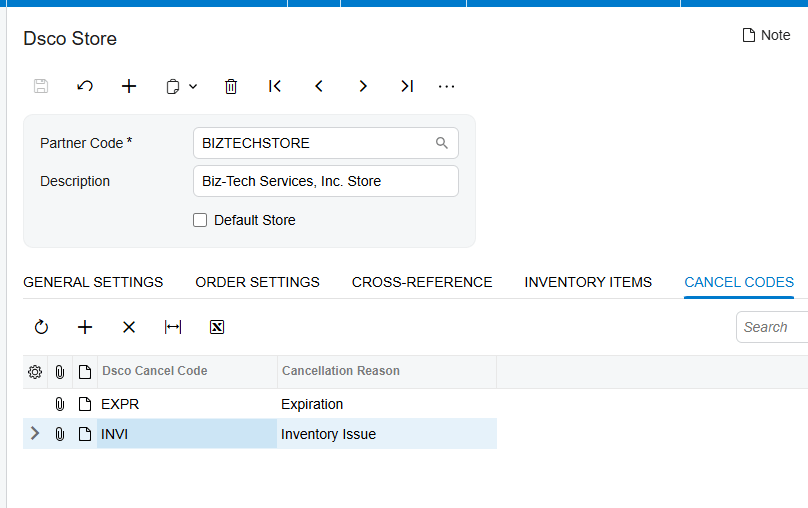Open attachments for the INVI row
This screenshot has width=808, height=508.
click(60, 434)
